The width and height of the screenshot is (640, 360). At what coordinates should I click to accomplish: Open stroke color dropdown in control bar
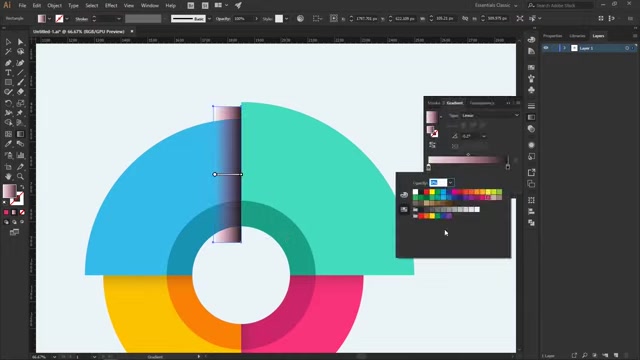pyautogui.click(x=67, y=19)
